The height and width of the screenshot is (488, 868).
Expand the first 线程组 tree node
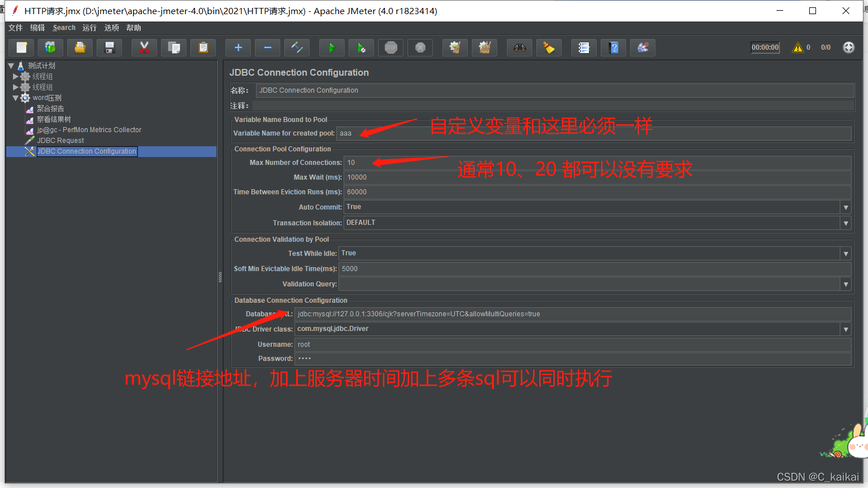pos(16,76)
